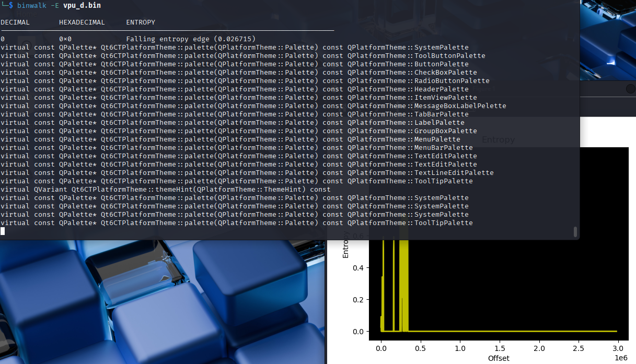Click the HEXADECIMAL column header

(x=82, y=22)
